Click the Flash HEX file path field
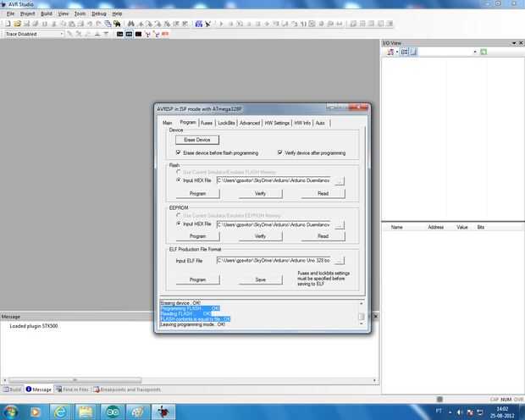Viewport: 525px width, 420px height. point(274,180)
